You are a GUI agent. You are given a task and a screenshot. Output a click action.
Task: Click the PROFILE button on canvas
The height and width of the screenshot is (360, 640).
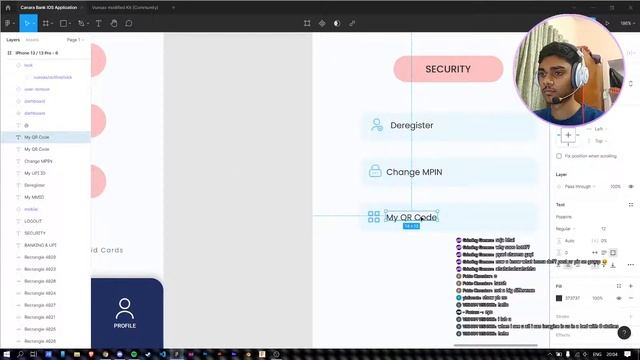(x=124, y=313)
